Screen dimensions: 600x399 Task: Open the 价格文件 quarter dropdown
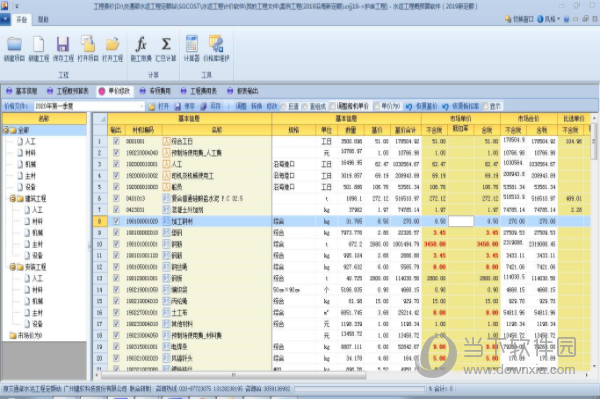(x=142, y=106)
